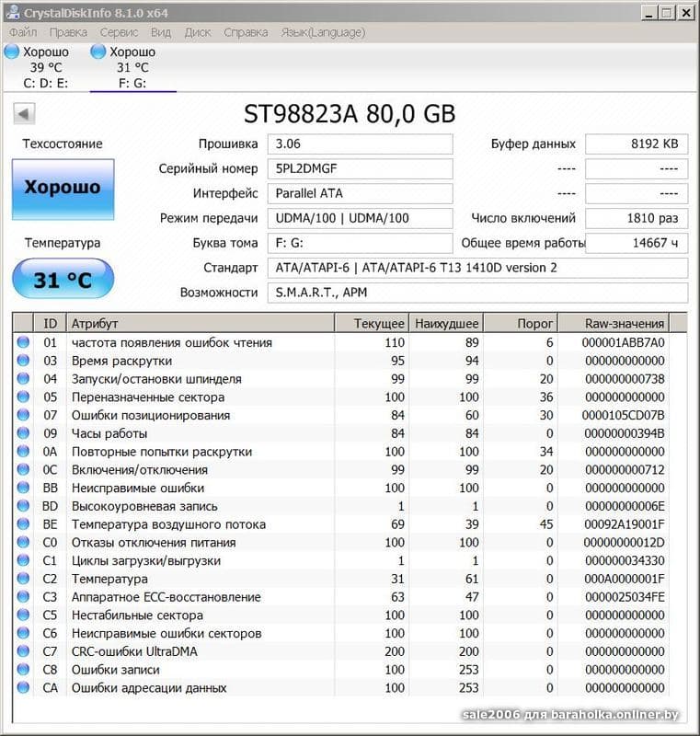Click status orb of attribute 05 row
The image size is (700, 736).
(x=23, y=397)
